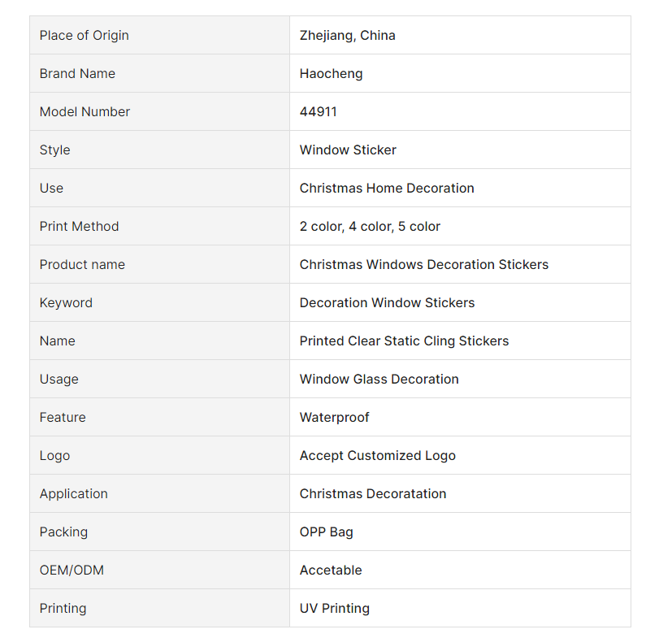Select Christmas Home Decoration text
The image size is (672, 638).
tap(387, 189)
